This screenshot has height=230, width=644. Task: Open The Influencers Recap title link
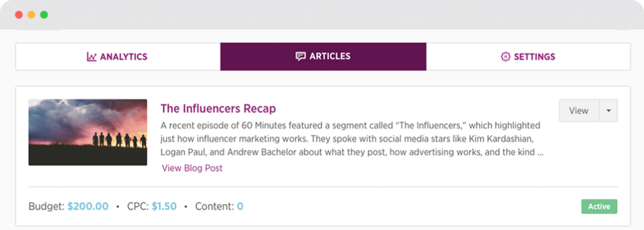[x=218, y=109]
